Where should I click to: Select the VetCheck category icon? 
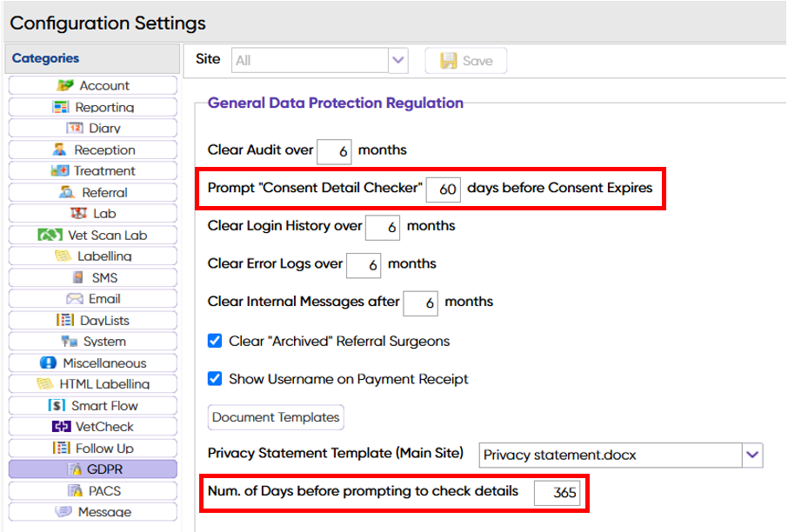click(61, 427)
